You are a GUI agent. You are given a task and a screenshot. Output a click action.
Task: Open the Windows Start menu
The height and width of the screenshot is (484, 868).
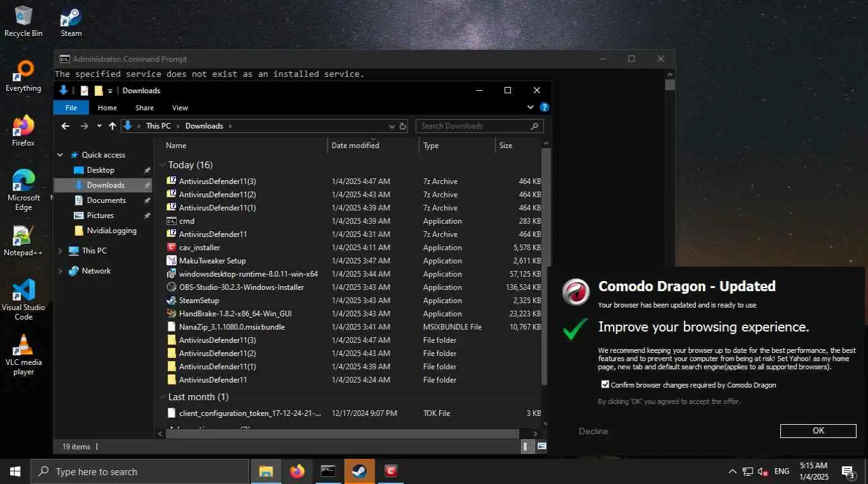pyautogui.click(x=15, y=471)
